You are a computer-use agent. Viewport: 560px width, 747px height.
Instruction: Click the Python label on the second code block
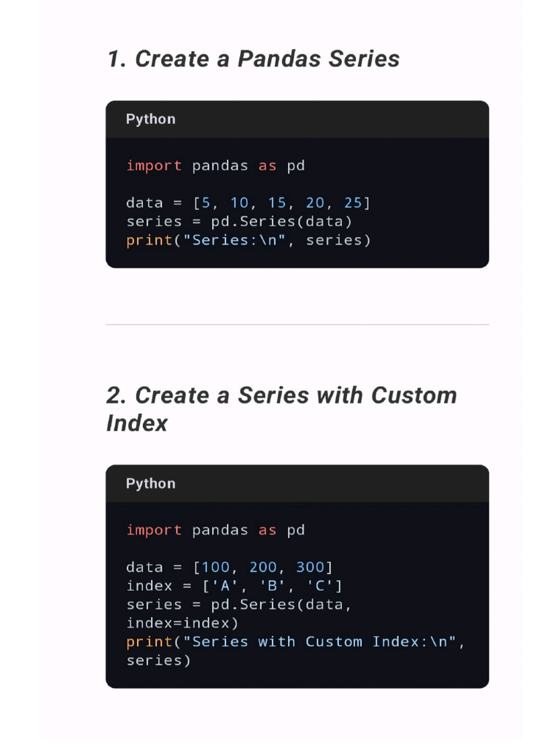[150, 484]
